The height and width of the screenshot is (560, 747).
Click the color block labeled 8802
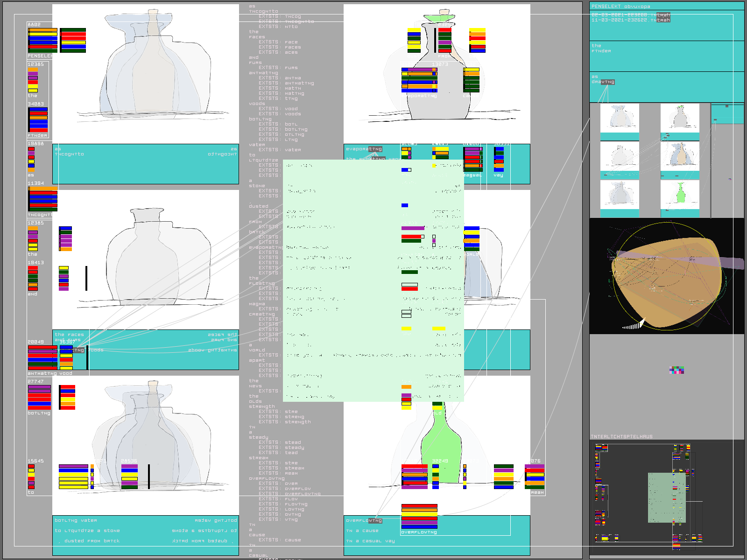point(42,40)
